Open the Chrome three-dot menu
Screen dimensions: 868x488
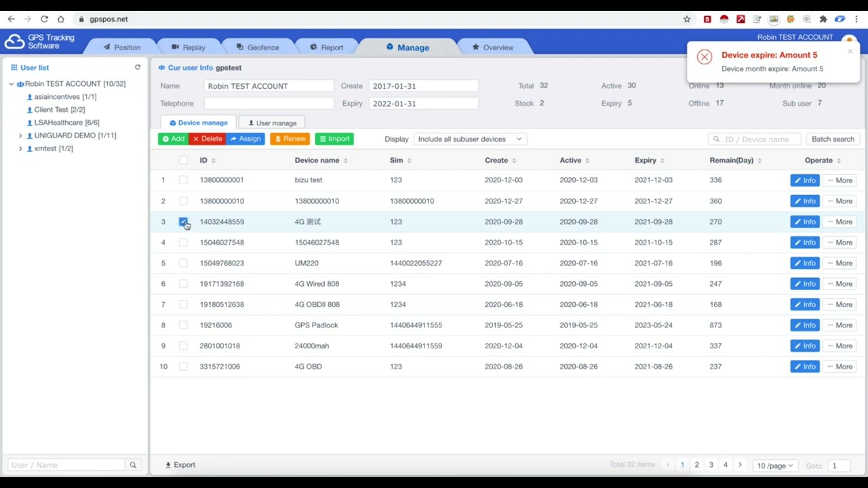(x=856, y=19)
